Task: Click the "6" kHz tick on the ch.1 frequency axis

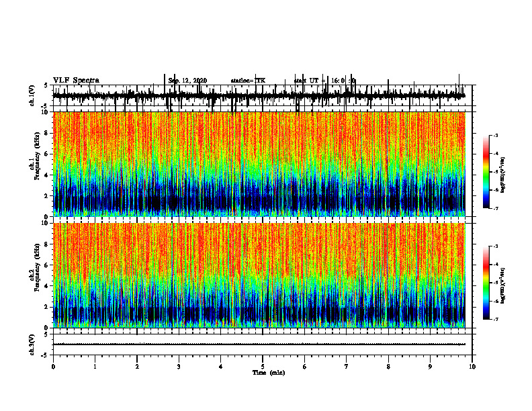Action: coord(46,154)
